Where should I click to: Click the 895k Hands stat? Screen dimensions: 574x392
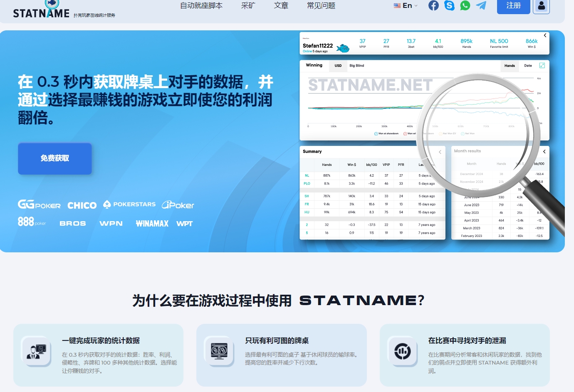tap(467, 41)
